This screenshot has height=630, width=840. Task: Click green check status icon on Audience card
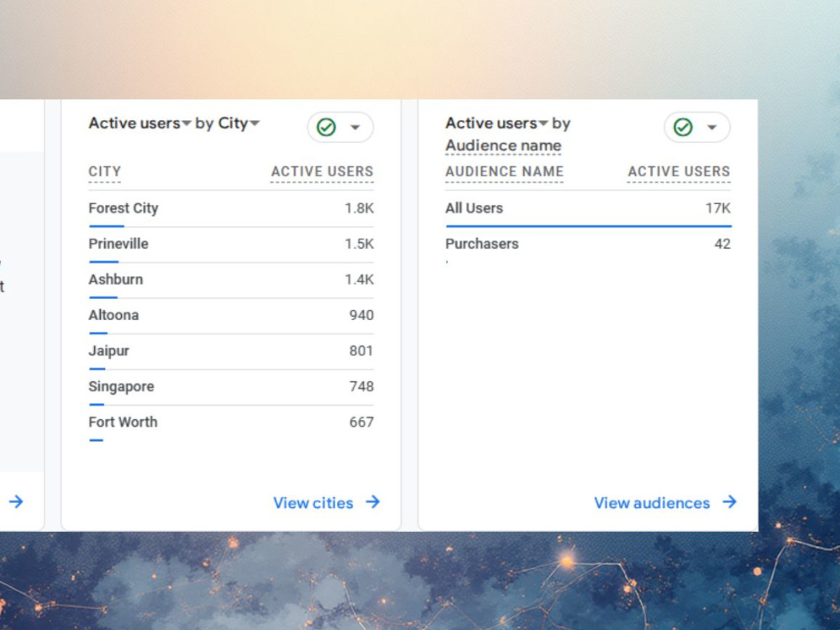683,128
